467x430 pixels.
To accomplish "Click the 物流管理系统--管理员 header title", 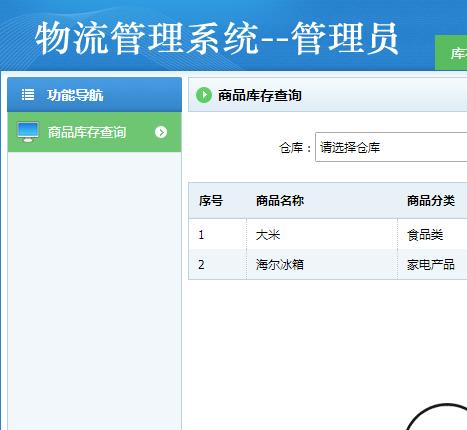I will [x=217, y=38].
